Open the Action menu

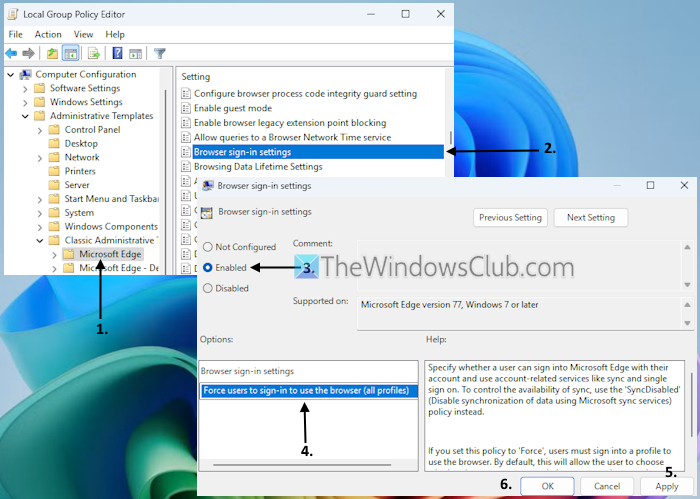(x=48, y=34)
